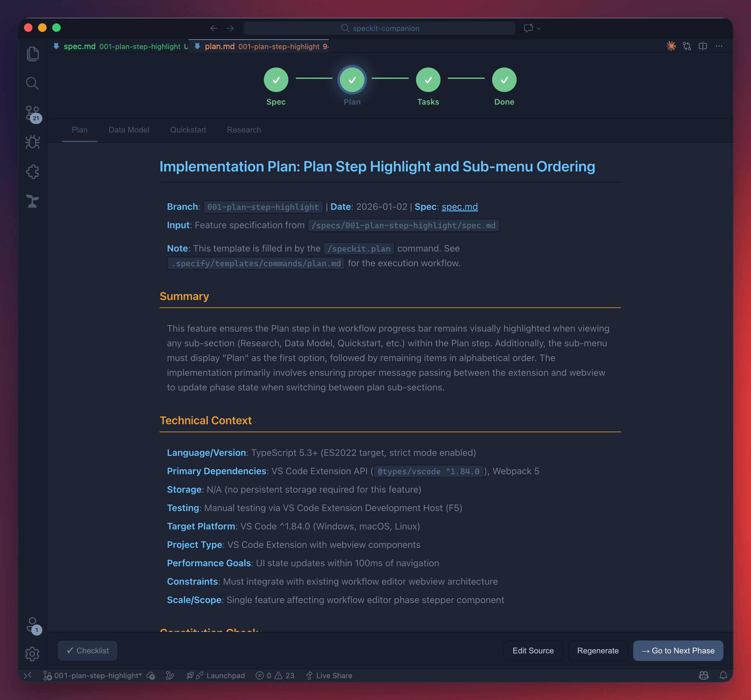Click the Go to Next Phase button
Screen dimensions: 751x700
point(678,651)
